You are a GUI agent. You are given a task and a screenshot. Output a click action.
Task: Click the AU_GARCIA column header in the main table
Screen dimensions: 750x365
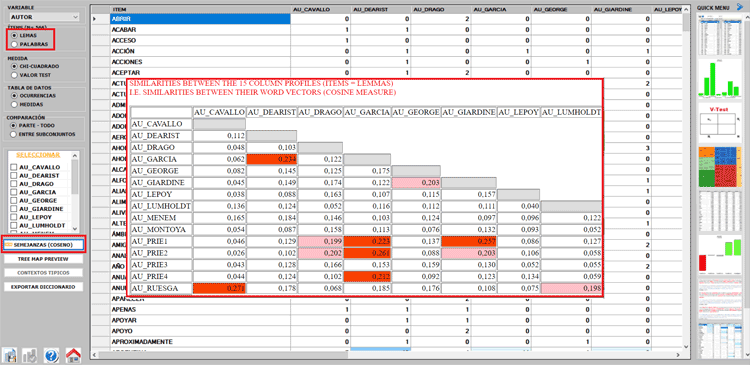pos(501,9)
